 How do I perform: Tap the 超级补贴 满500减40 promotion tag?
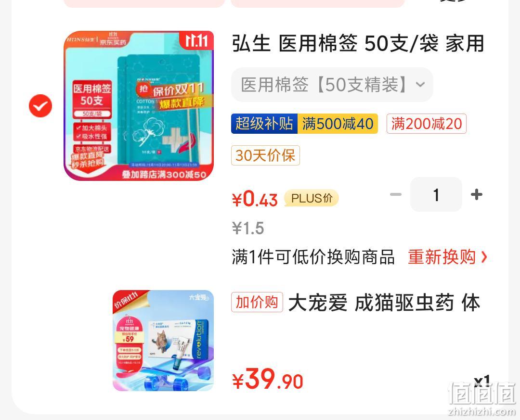tap(304, 124)
